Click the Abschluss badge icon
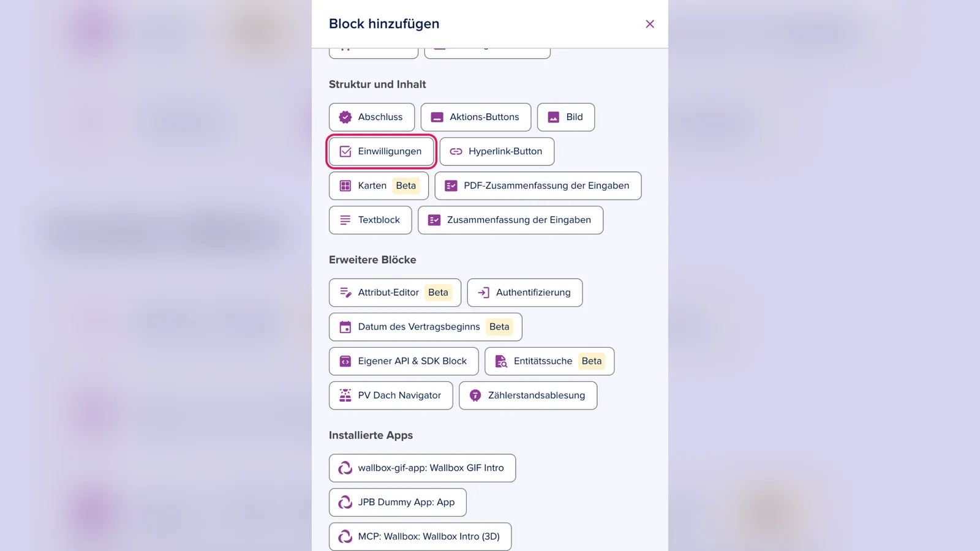This screenshot has width=980, height=551. tap(345, 117)
